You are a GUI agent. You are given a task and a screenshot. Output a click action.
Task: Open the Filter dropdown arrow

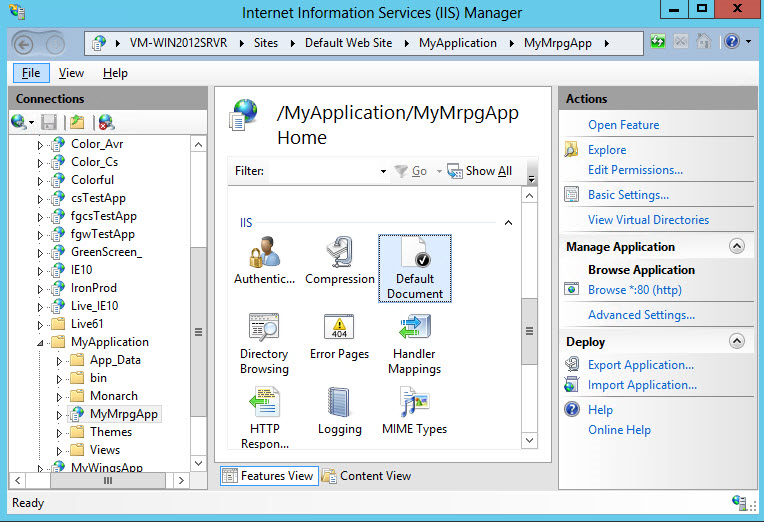click(383, 171)
